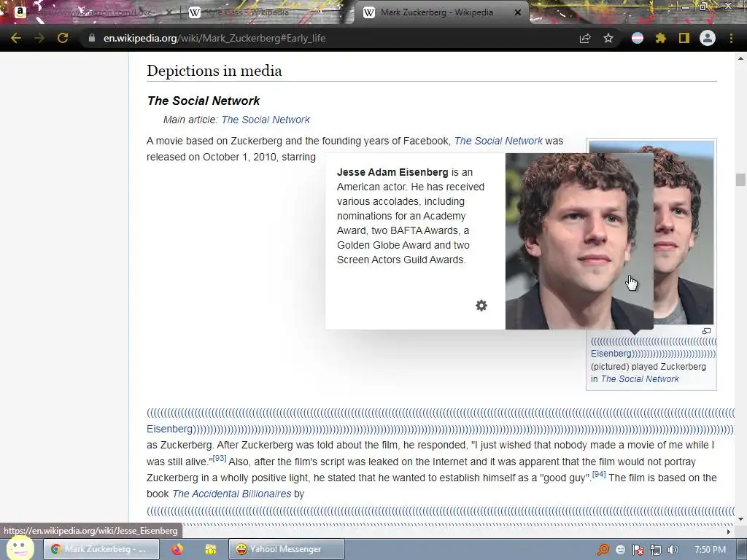Click the Jesse Eisenberg preview popup photo

click(x=578, y=241)
